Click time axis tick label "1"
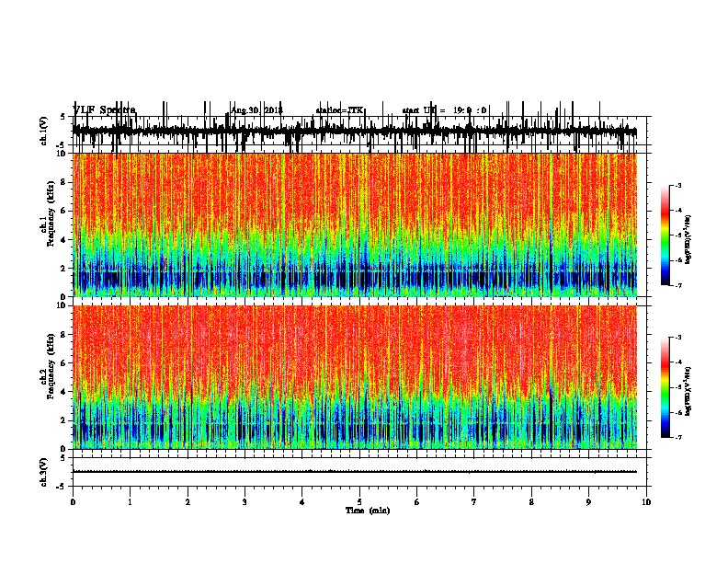This screenshot has width=728, height=563. point(130,501)
